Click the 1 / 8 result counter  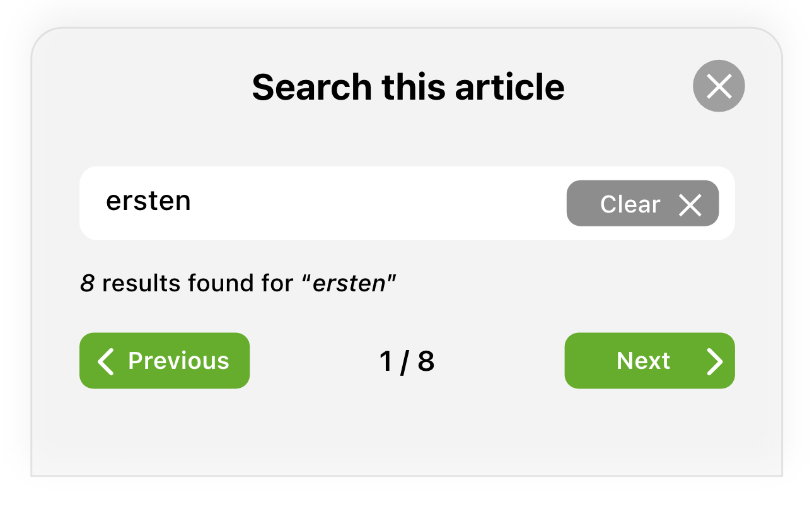click(x=407, y=361)
